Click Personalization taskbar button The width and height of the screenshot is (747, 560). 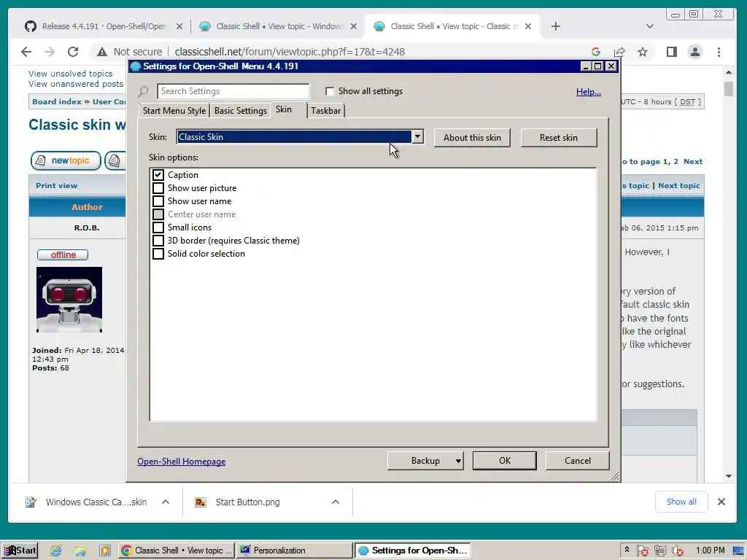[295, 551]
